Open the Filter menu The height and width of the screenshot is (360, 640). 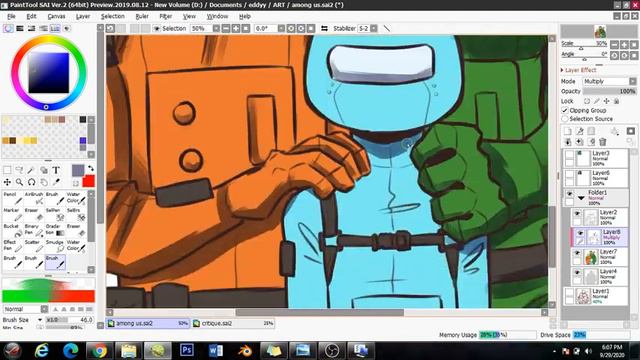tap(165, 16)
